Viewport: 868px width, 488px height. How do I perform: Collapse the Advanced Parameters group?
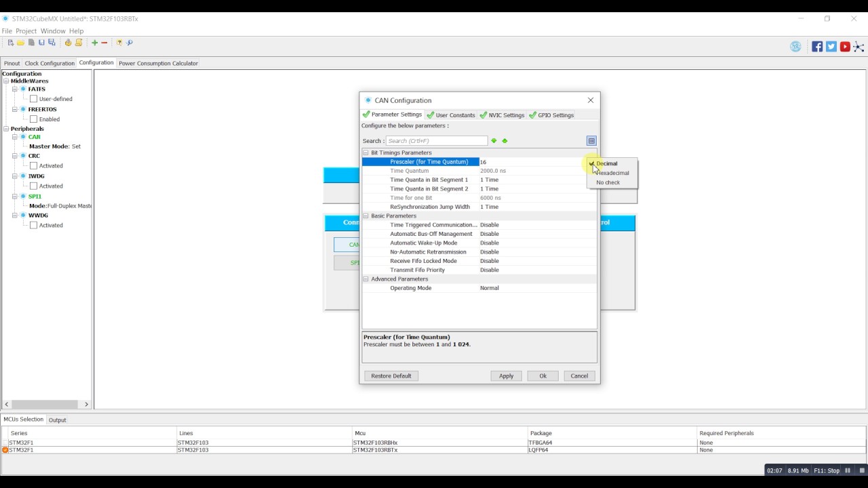pyautogui.click(x=366, y=279)
